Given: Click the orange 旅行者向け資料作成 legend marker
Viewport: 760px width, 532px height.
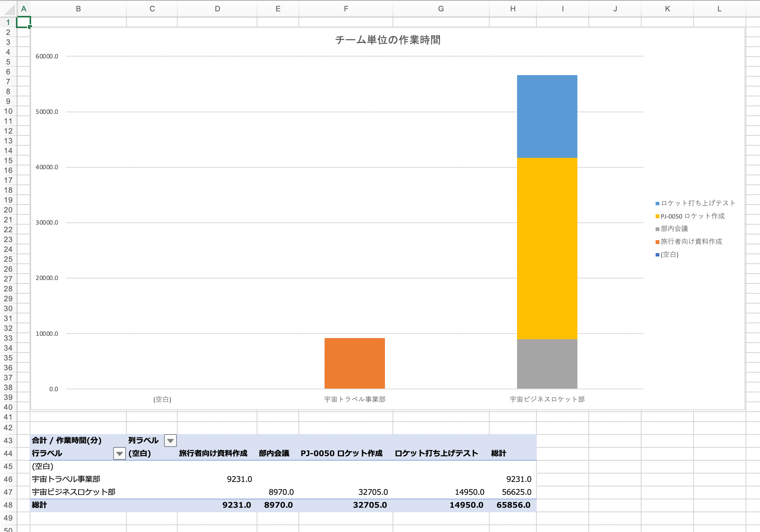Looking at the screenshot, I should [658, 242].
